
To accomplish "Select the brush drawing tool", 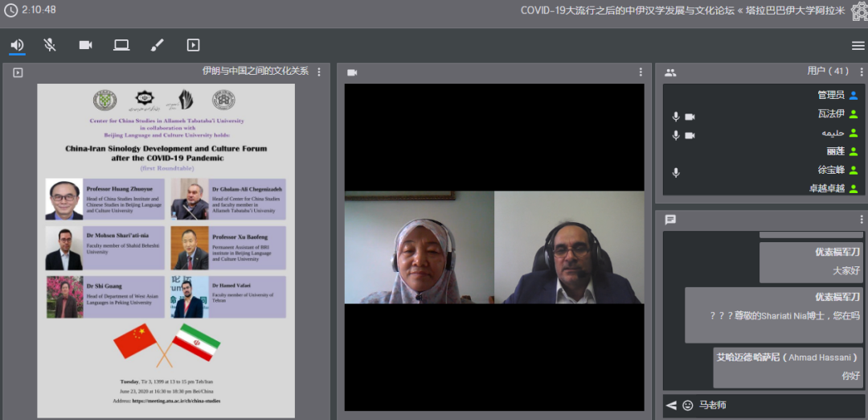I will tap(157, 45).
